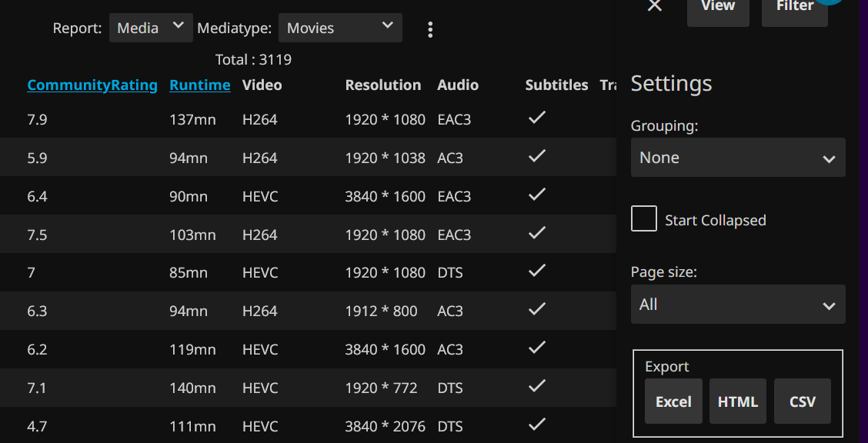This screenshot has height=443, width=868.
Task: Switch to the Filter tab
Action: tap(794, 8)
